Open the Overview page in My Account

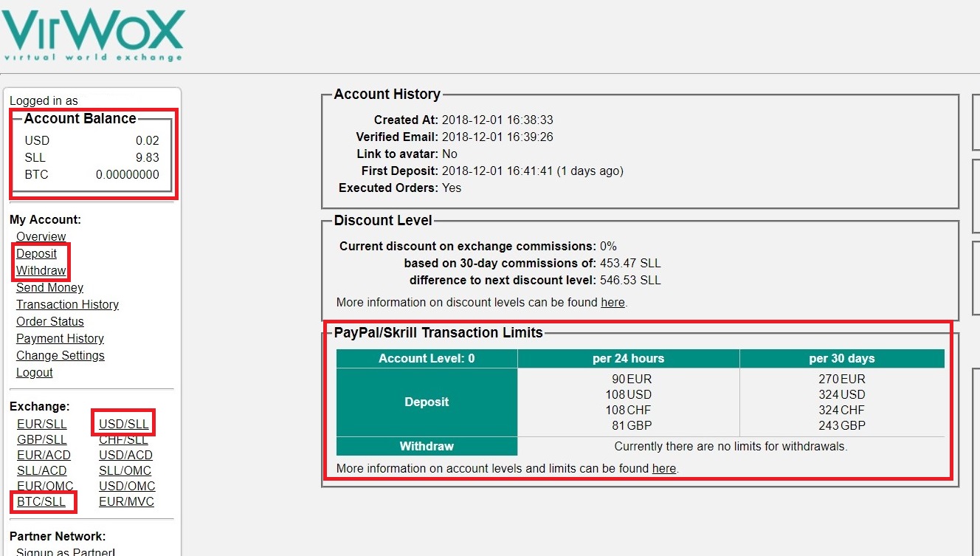[x=41, y=237]
